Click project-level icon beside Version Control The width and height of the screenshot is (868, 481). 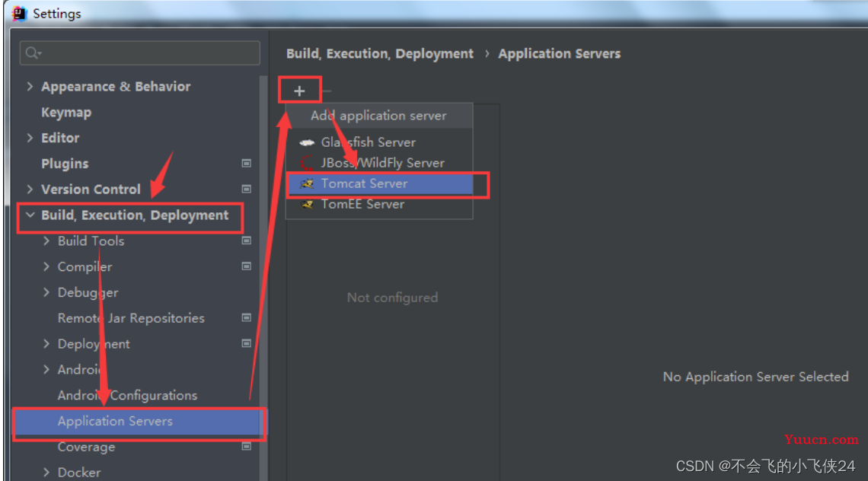[x=247, y=190]
